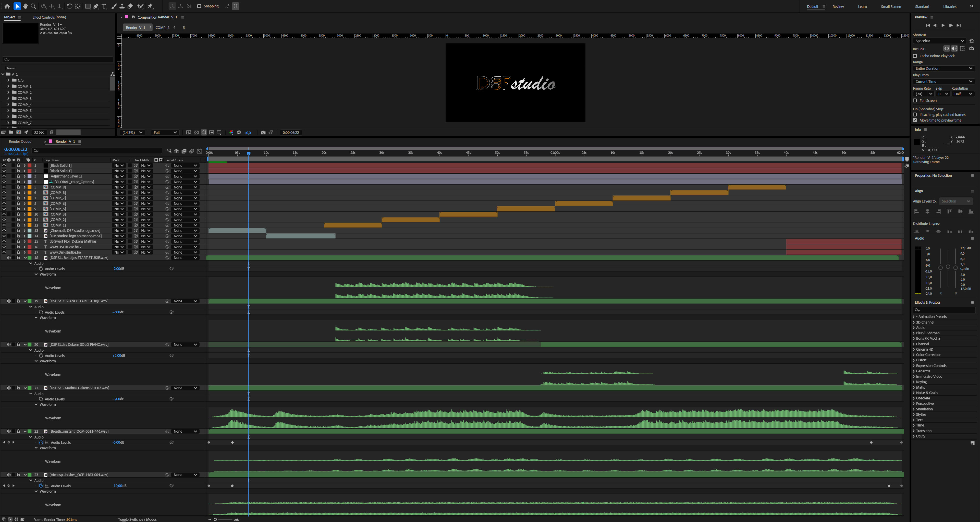Take a snapshot with the camera icon
The width and height of the screenshot is (980, 522).
(263, 133)
